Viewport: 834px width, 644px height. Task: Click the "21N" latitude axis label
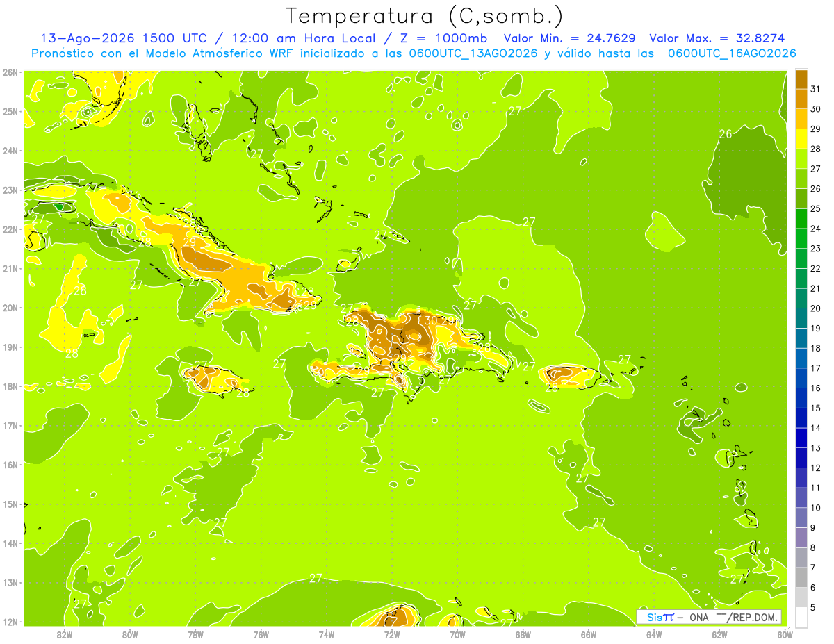(10, 269)
